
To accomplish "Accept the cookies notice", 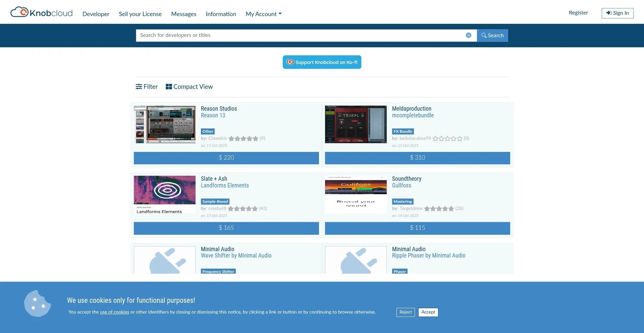I will (428, 312).
